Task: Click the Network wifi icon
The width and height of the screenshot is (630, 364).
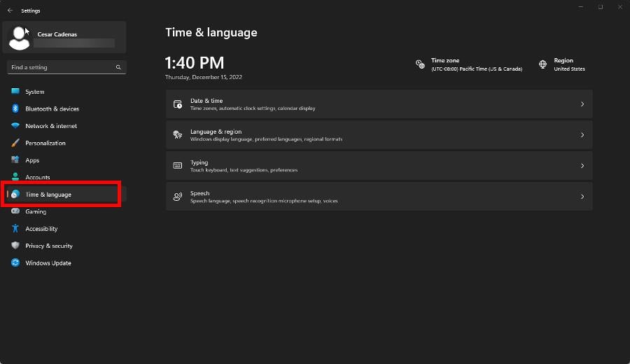Action: (x=15, y=125)
